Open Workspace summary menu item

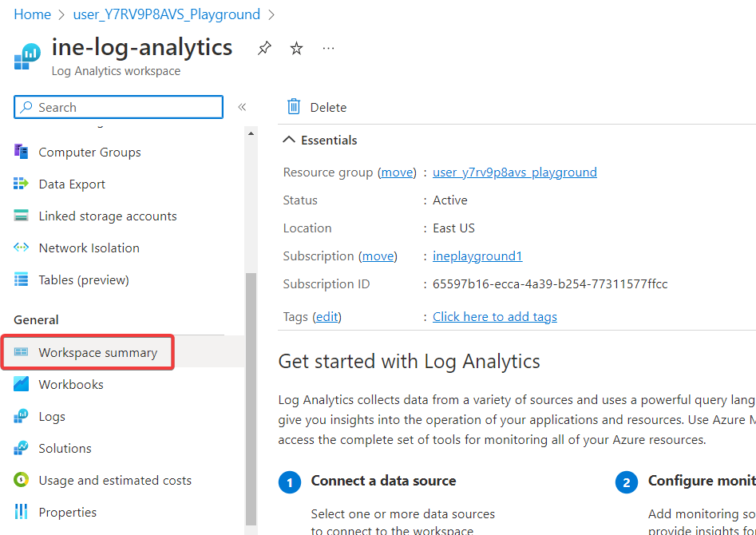pos(97,352)
